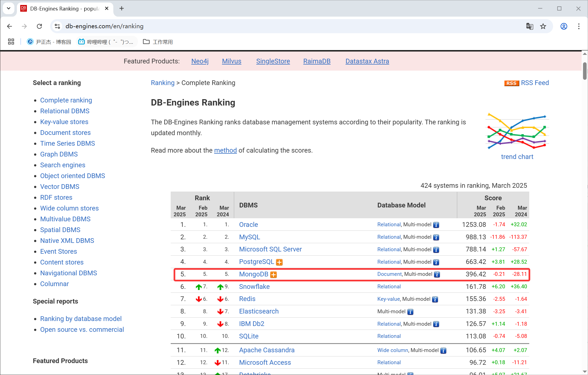Viewport: 588px width, 375px height.
Task: Open the Relational DBMS ranking link
Action: click(65, 111)
